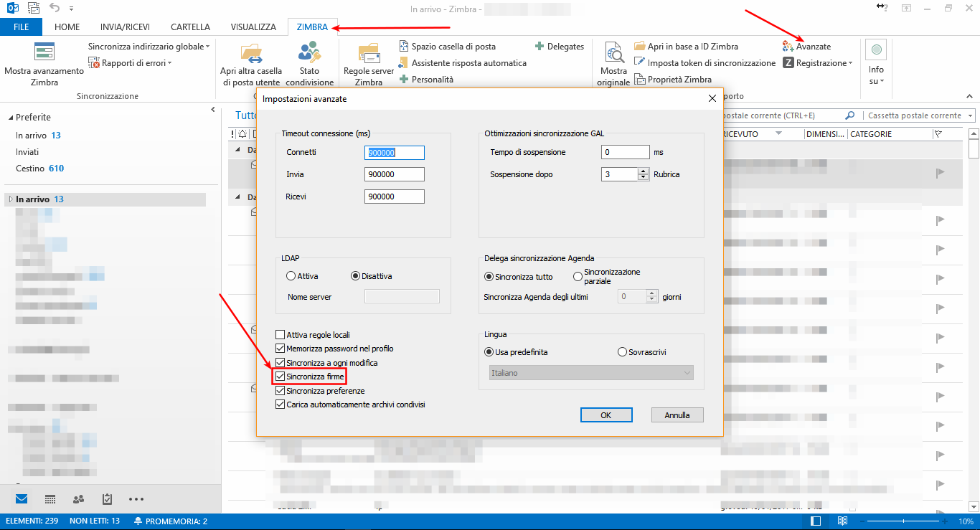
Task: Select Sincronizza tutto option
Action: 489,276
